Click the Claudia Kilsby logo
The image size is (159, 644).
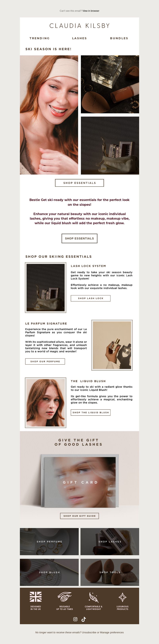point(79,26)
